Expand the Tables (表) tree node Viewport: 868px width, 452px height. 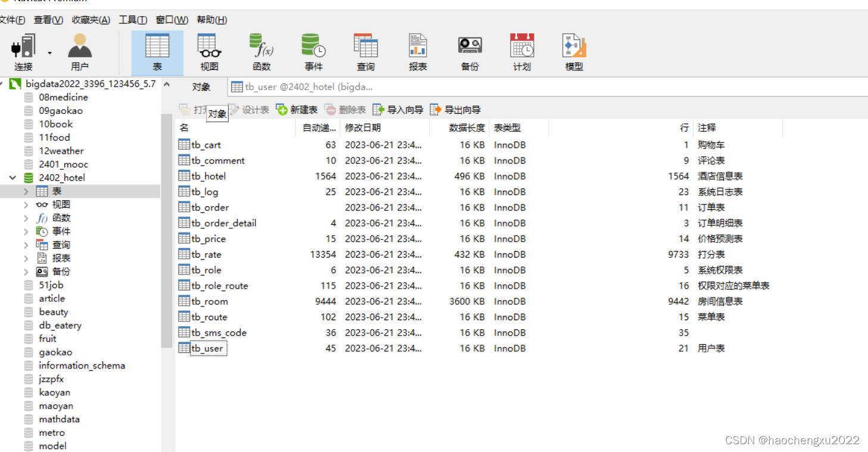26,191
